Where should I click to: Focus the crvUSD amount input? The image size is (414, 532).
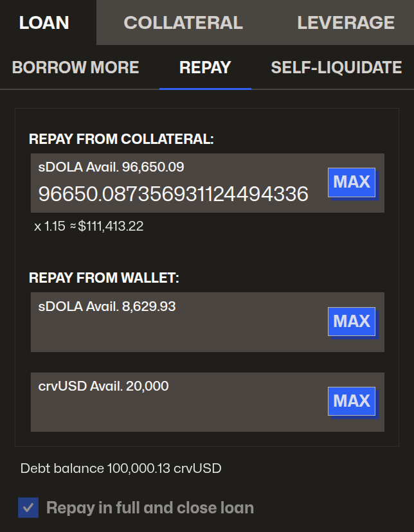coord(174,411)
